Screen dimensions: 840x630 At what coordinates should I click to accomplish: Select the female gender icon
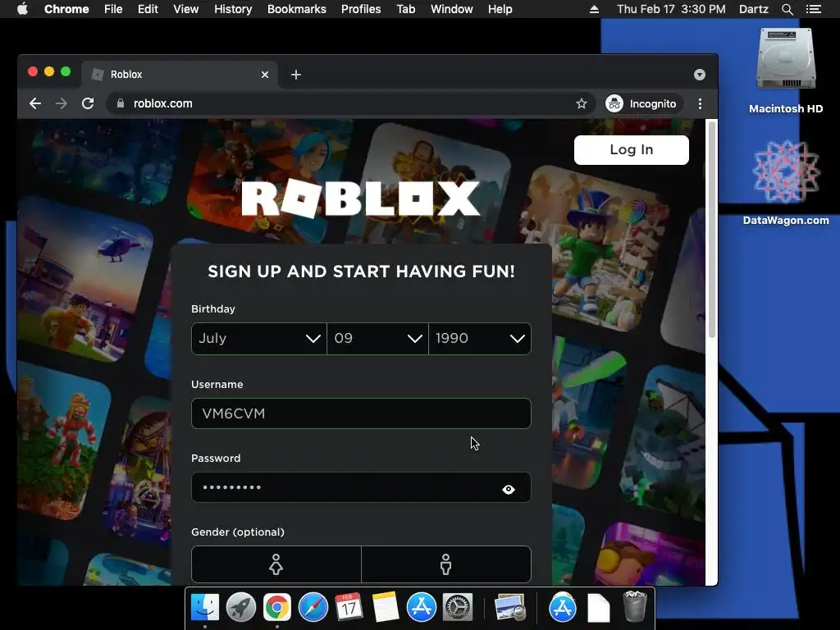pos(276,564)
